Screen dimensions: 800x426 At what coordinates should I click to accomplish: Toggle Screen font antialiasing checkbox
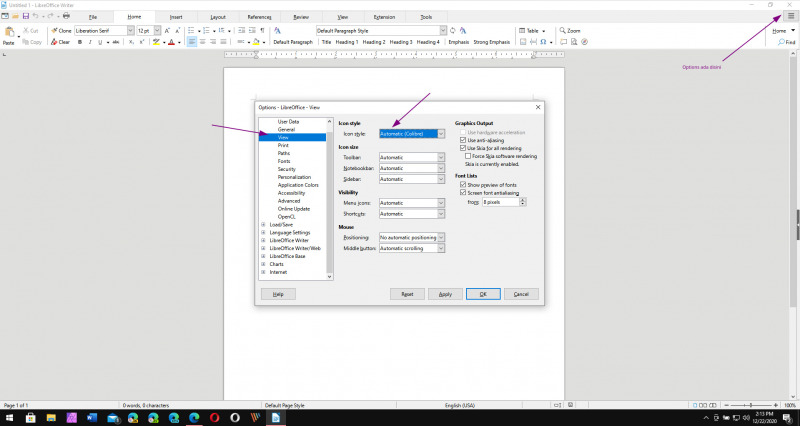click(x=463, y=193)
